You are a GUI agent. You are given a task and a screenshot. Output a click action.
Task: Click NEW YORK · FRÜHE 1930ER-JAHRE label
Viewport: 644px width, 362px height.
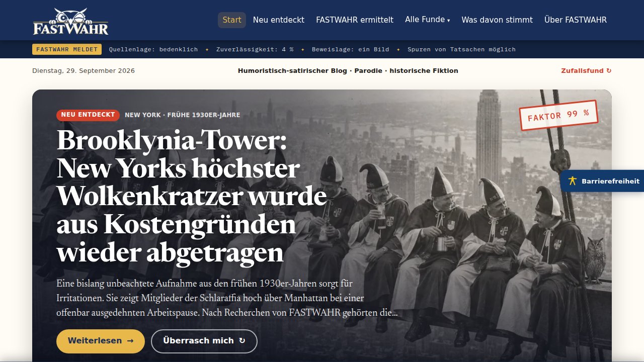pyautogui.click(x=183, y=115)
